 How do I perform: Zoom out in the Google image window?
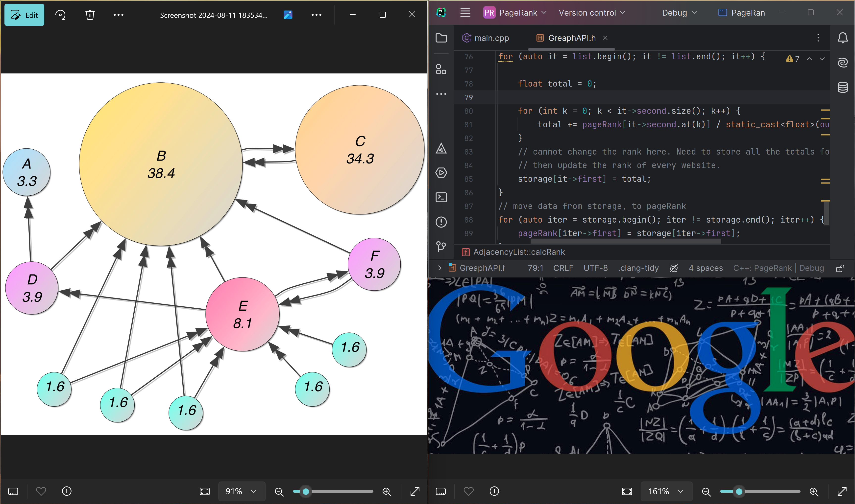point(706,491)
